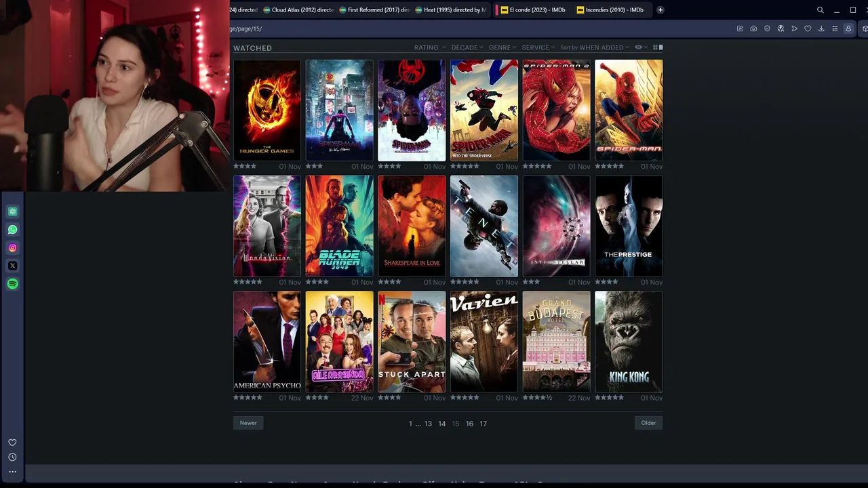868x488 pixels.
Task: Go to page 14
Action: [x=442, y=424]
